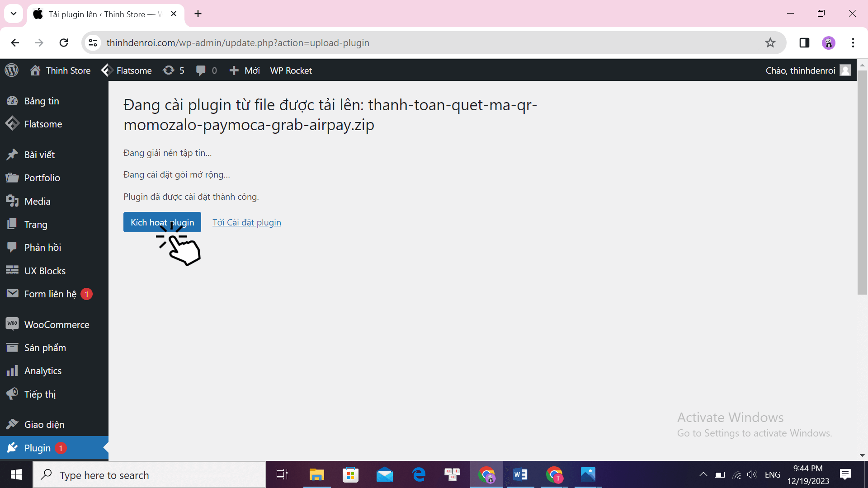Open WP Rocket admin bar menu
This screenshot has height=488, width=868.
(291, 70)
